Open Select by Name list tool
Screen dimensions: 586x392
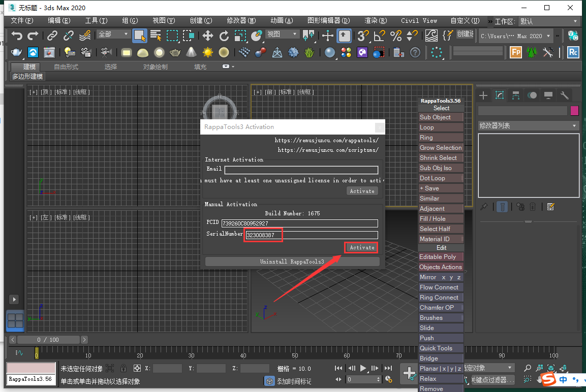click(x=156, y=36)
